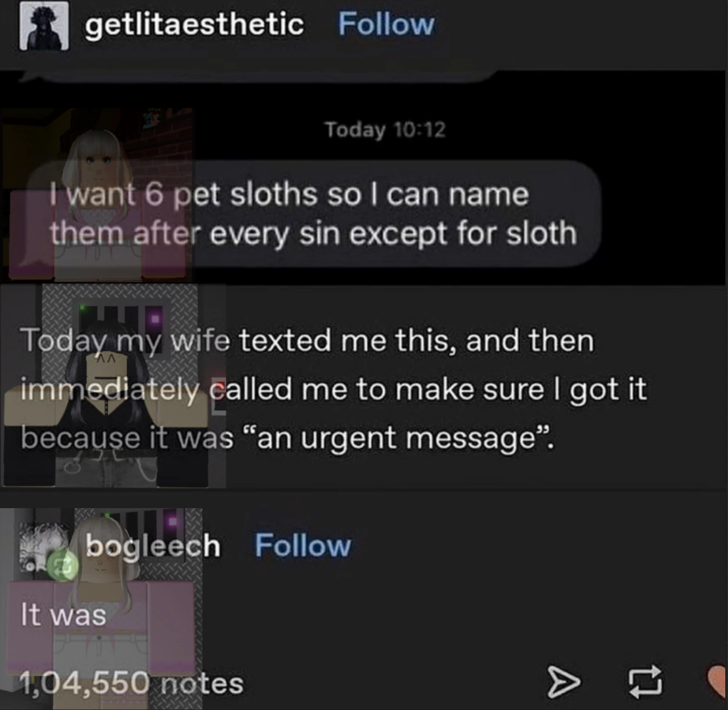This screenshot has height=710, width=728.
Task: Select the dark-haired Roblox avatar overlay
Action: click(114, 386)
